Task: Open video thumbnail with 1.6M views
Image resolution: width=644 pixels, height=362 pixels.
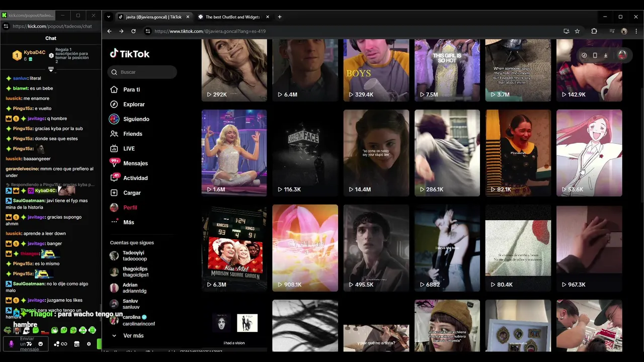Action: (x=234, y=152)
